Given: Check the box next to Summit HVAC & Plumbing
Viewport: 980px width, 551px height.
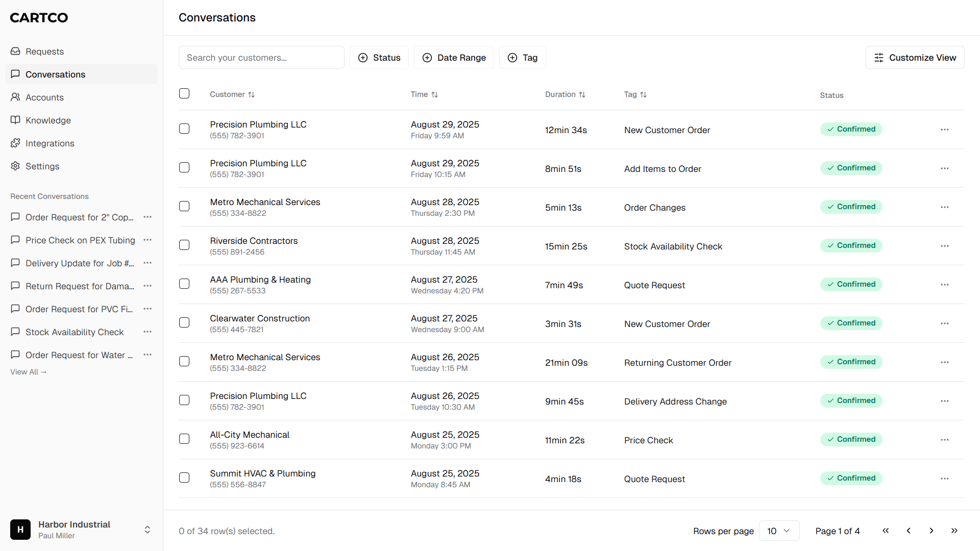Looking at the screenshot, I should click(184, 478).
